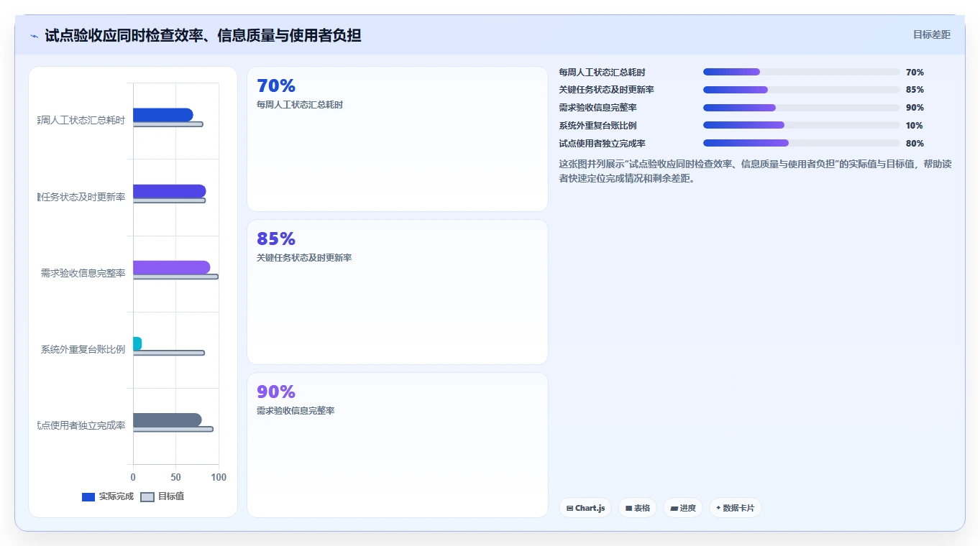The height and width of the screenshot is (546, 980).
Task: Open the 70% 每周人工状态汇总耗时 card
Action: tap(398, 139)
